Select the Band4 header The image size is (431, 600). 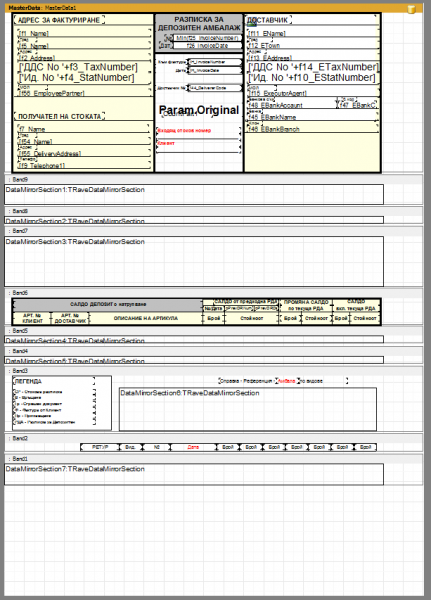[x=214, y=351]
